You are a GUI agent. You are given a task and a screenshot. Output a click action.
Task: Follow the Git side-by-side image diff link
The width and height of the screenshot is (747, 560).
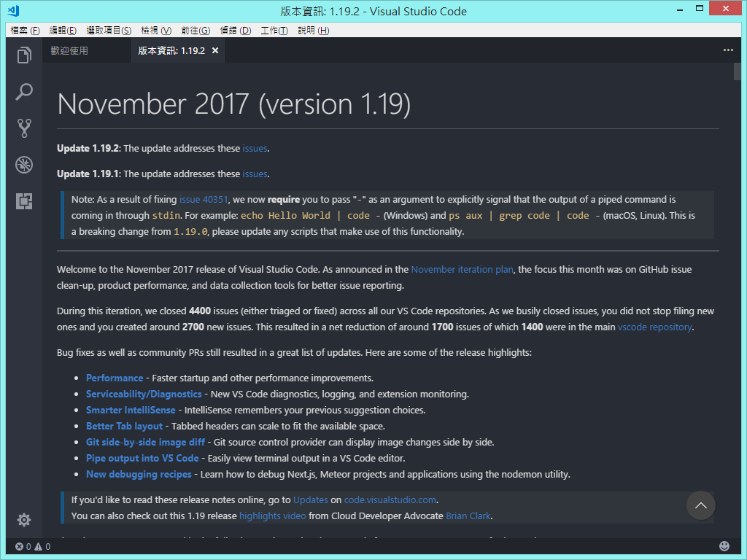145,443
